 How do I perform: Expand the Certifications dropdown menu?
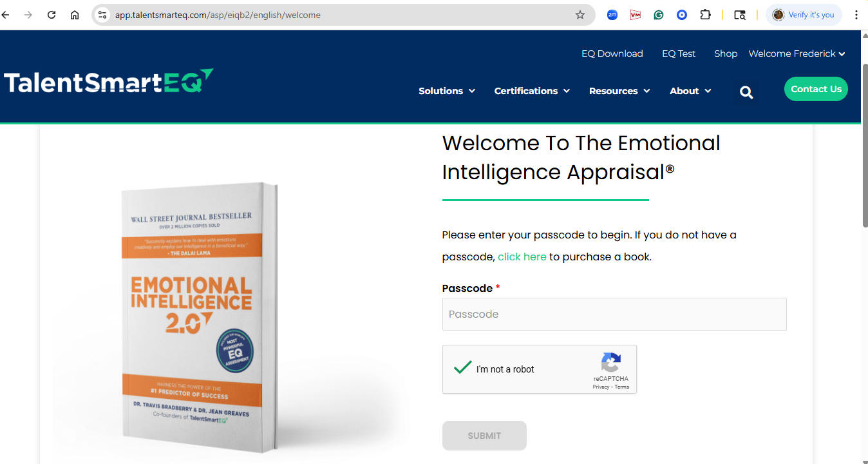click(x=532, y=91)
